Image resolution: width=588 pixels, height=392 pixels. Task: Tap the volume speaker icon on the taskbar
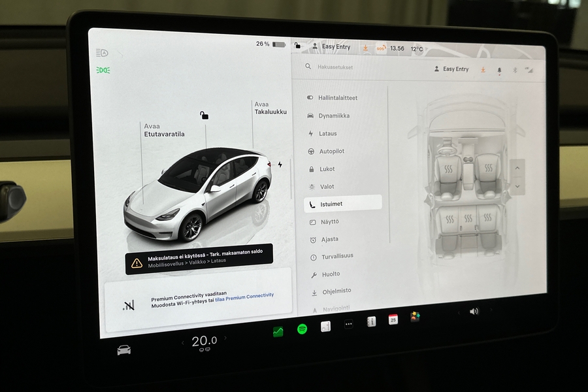tap(473, 311)
